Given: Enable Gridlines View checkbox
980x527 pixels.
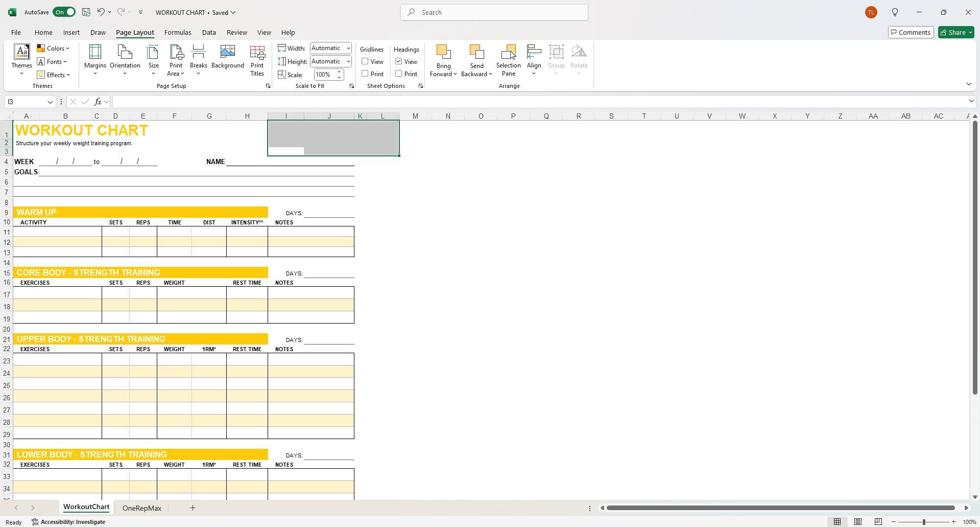Looking at the screenshot, I should (x=365, y=61).
